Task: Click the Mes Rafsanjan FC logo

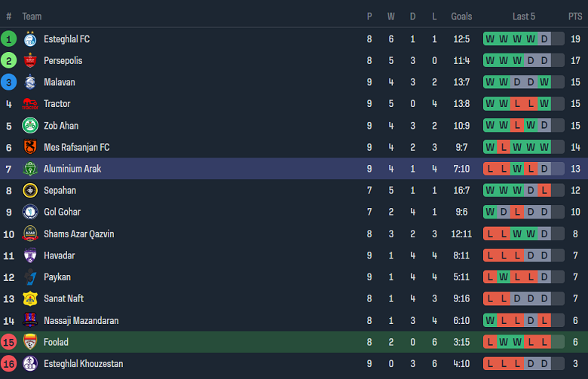Action: [30, 148]
